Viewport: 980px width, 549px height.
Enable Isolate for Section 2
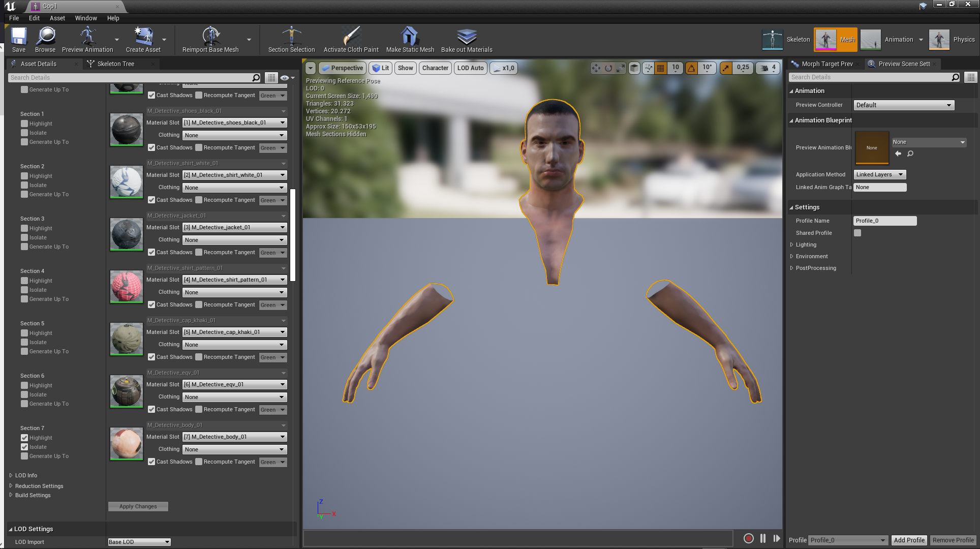pyautogui.click(x=24, y=185)
